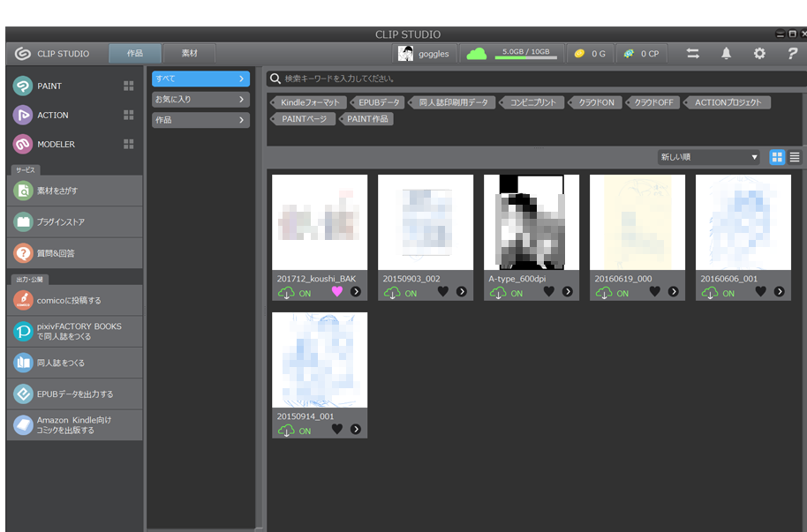Open the 新しい順 sort dropdown
Screen dimensions: 807x532
click(x=708, y=157)
